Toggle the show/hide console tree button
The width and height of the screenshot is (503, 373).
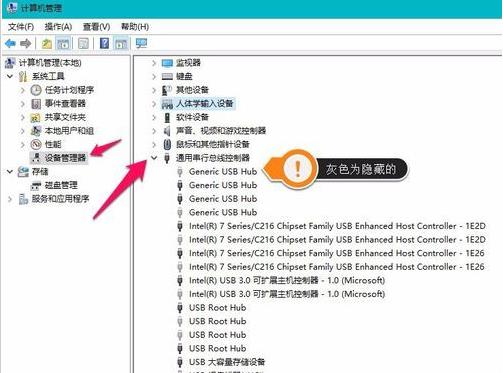[x=63, y=43]
